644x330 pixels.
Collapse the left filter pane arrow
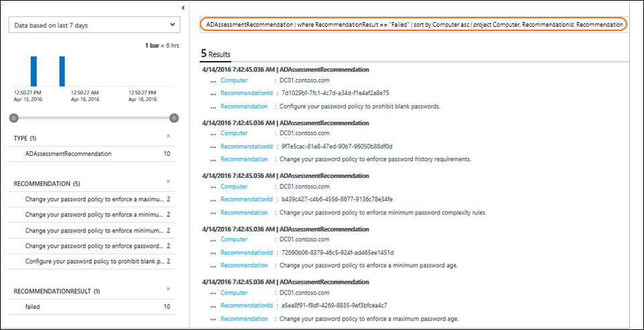click(x=183, y=7)
